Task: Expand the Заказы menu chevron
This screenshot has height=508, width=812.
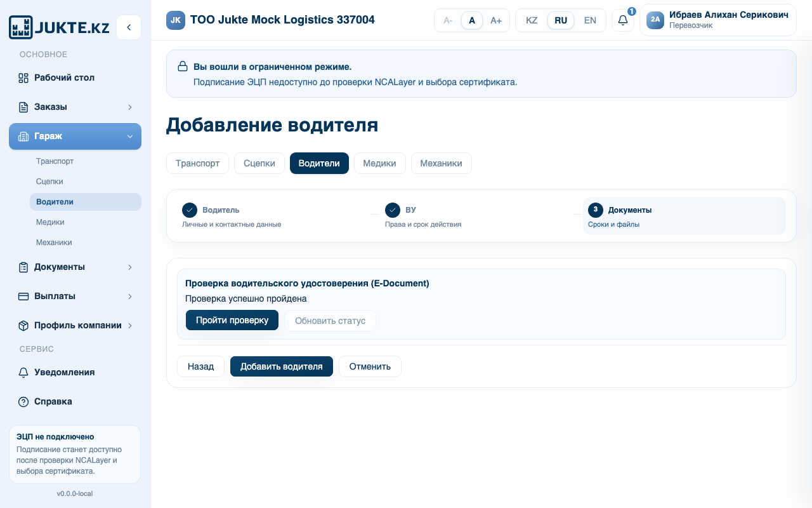Action: (130, 107)
